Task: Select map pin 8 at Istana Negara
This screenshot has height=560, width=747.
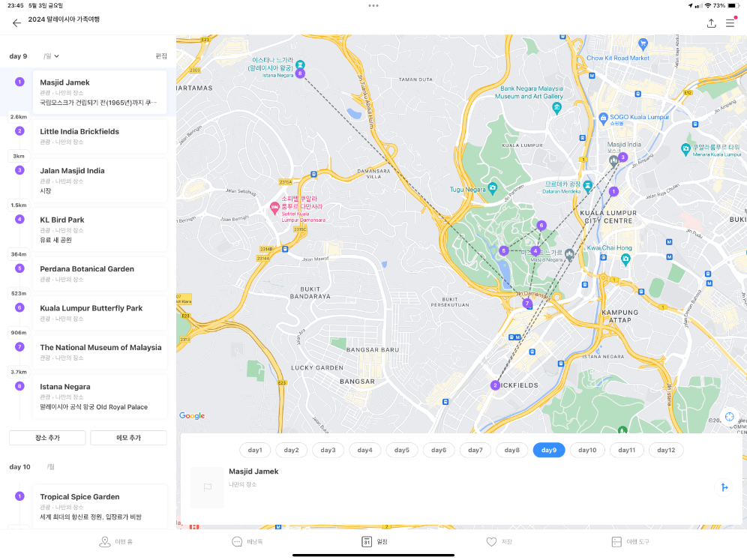Action: [300, 73]
